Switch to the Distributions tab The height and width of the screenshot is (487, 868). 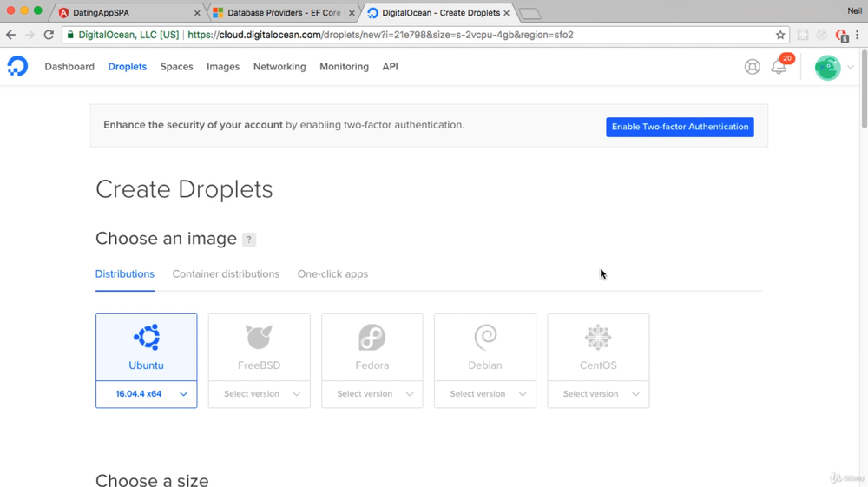coord(124,274)
